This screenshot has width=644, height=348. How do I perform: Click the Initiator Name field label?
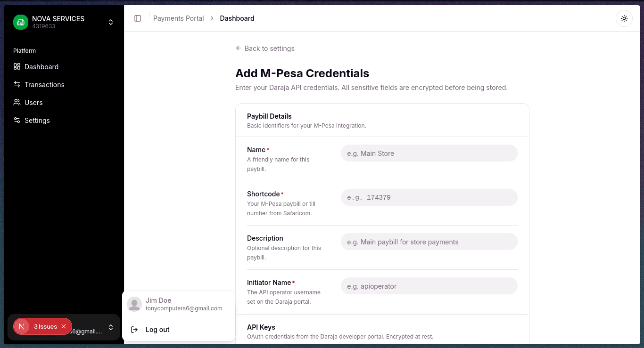pos(269,283)
